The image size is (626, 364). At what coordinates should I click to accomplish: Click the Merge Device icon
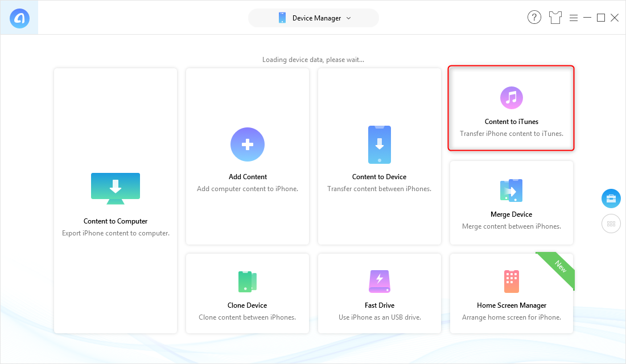(x=512, y=191)
